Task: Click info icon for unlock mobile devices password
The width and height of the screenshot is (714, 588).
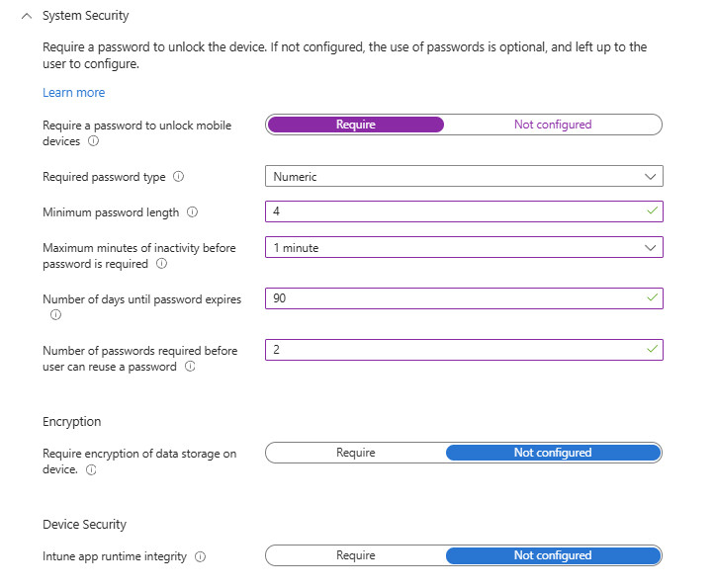Action: [x=93, y=141]
